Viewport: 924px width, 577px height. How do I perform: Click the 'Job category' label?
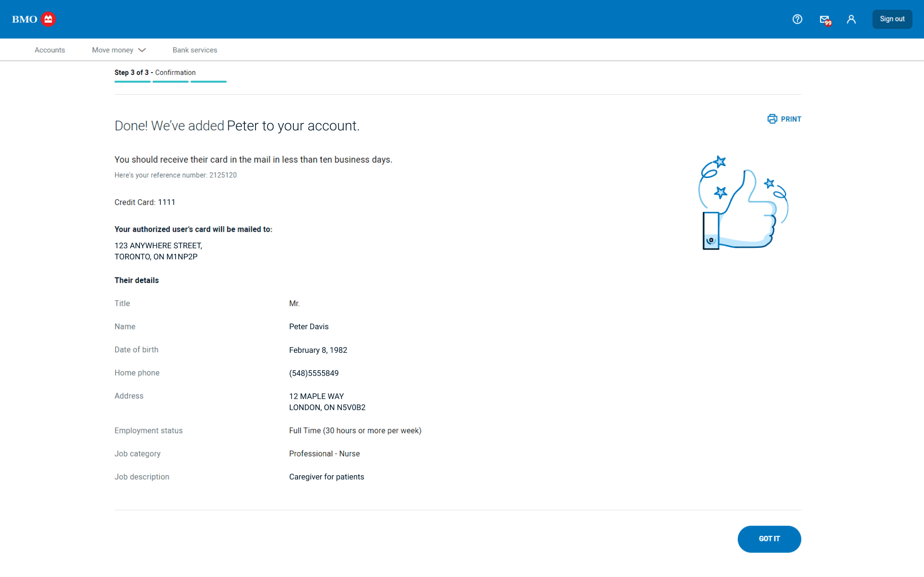click(x=138, y=454)
